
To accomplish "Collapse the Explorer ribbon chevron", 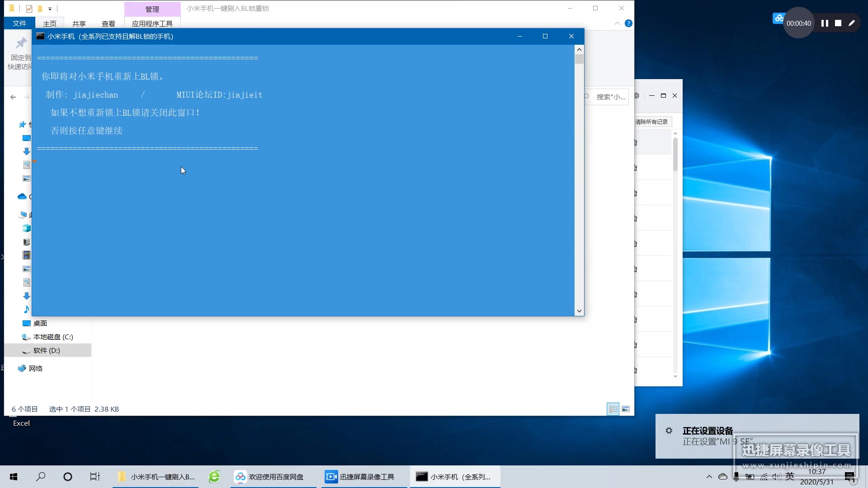I will [617, 23].
